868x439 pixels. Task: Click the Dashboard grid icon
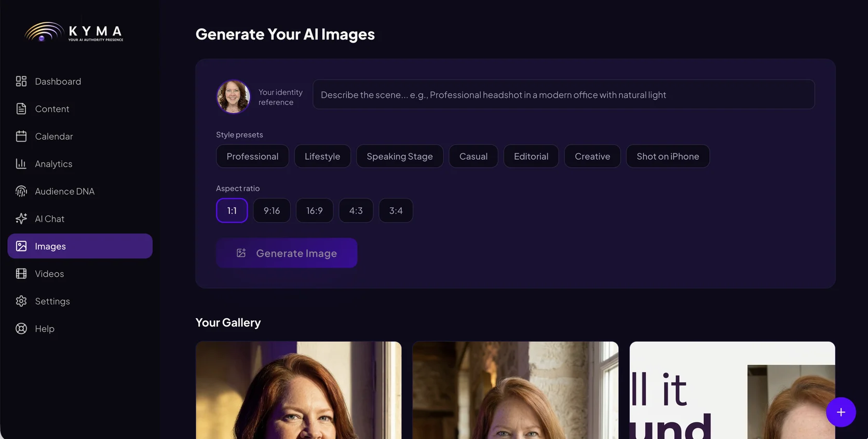[x=21, y=81]
